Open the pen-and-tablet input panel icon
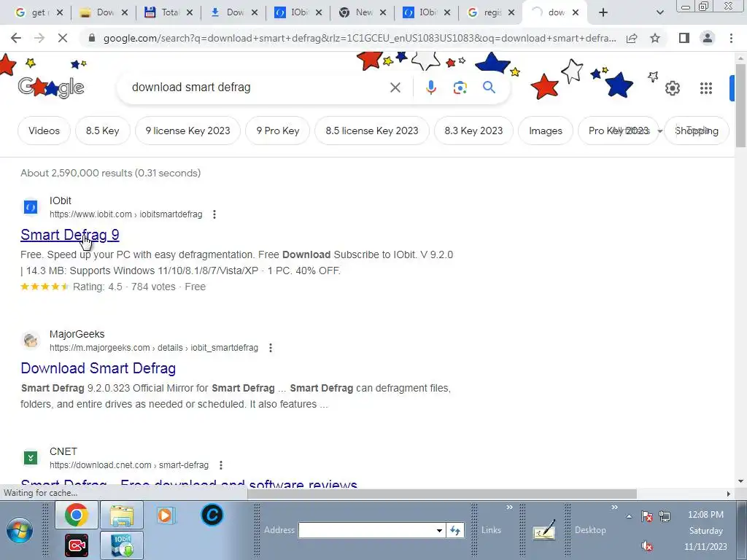Screen dimensions: 747x560 click(x=544, y=530)
